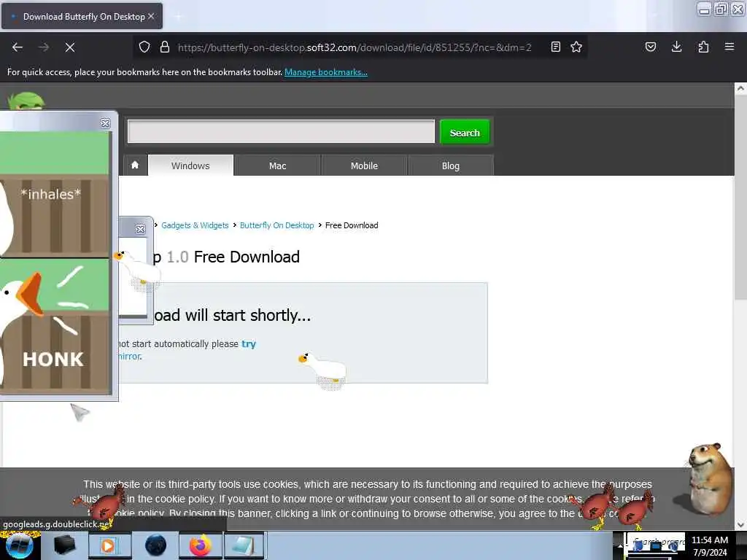The width and height of the screenshot is (747, 560).
Task: Click the 'Free Download' breadcrumb text
Action: 352,225
